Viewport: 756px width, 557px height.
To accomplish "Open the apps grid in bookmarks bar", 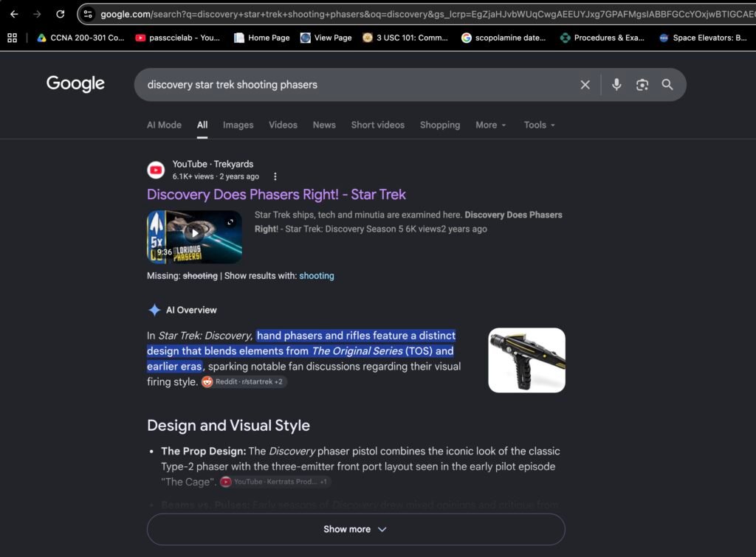I will 12,38.
